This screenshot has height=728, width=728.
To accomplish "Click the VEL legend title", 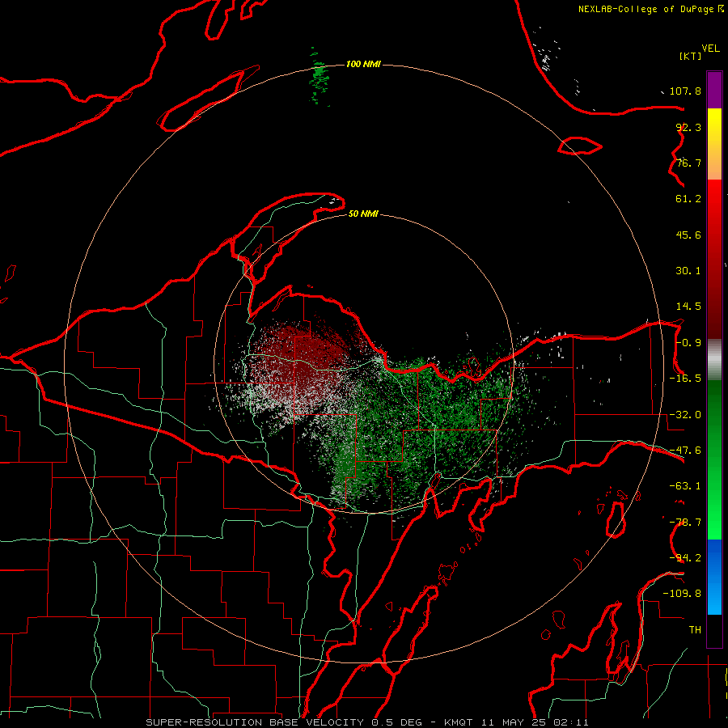I will [711, 49].
